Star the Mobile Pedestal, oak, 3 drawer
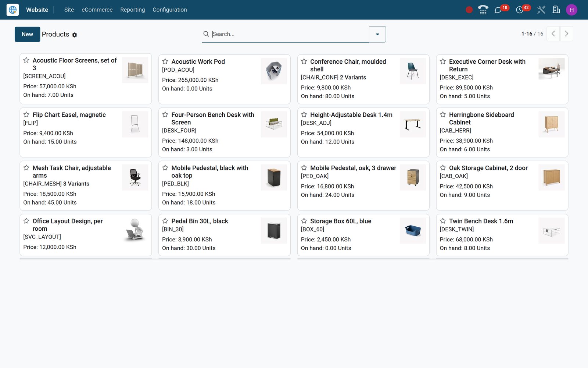 pyautogui.click(x=304, y=168)
